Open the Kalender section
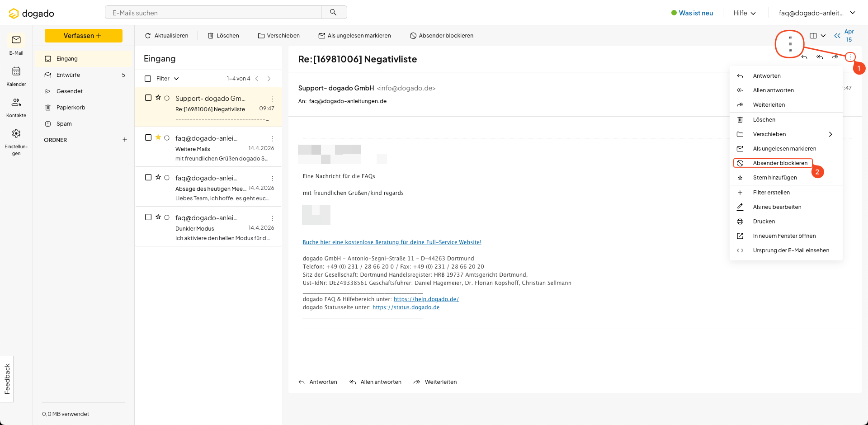The width and height of the screenshot is (868, 425). coord(16,76)
